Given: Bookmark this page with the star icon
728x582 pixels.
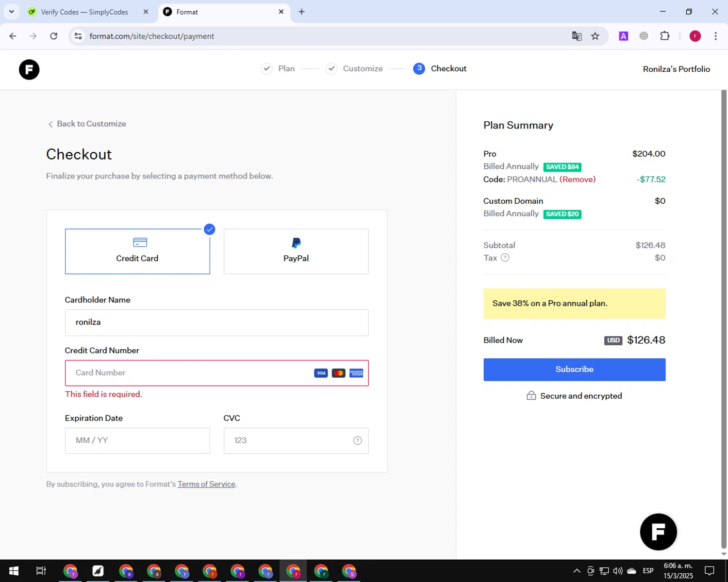Looking at the screenshot, I should coord(595,36).
